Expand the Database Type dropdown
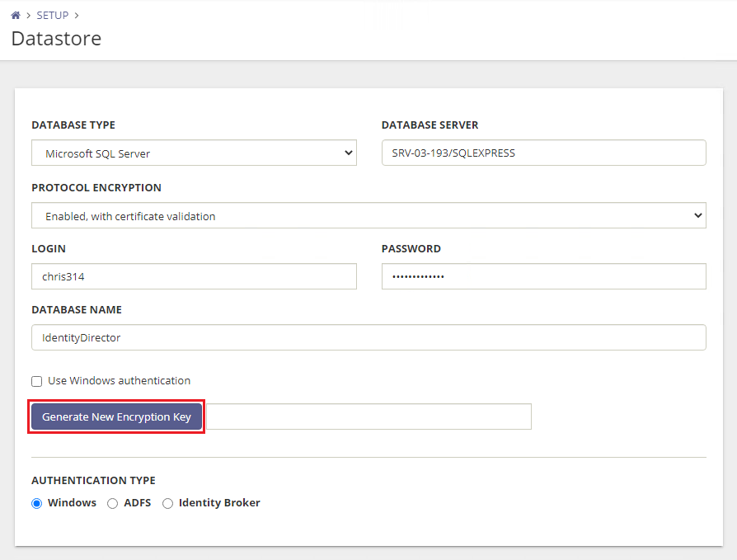The height and width of the screenshot is (560, 737). tap(194, 153)
